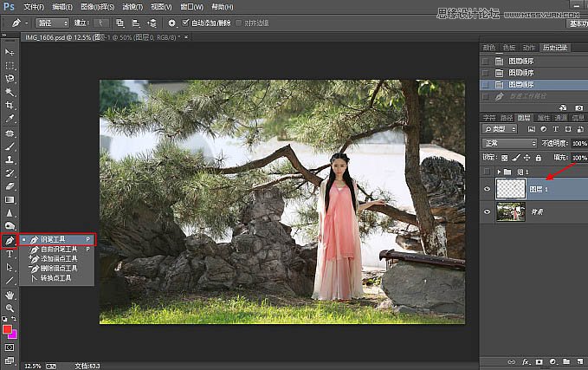Select the Healing Brush tool
The image size is (588, 370).
[10, 133]
